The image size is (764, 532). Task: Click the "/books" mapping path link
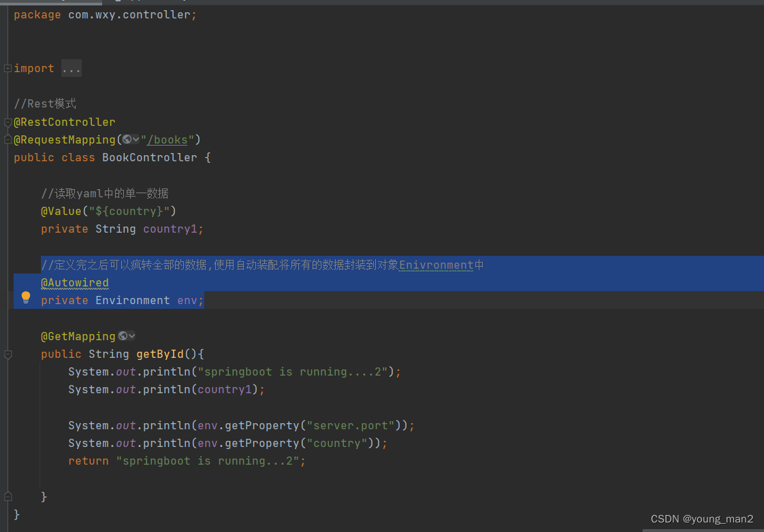point(167,140)
